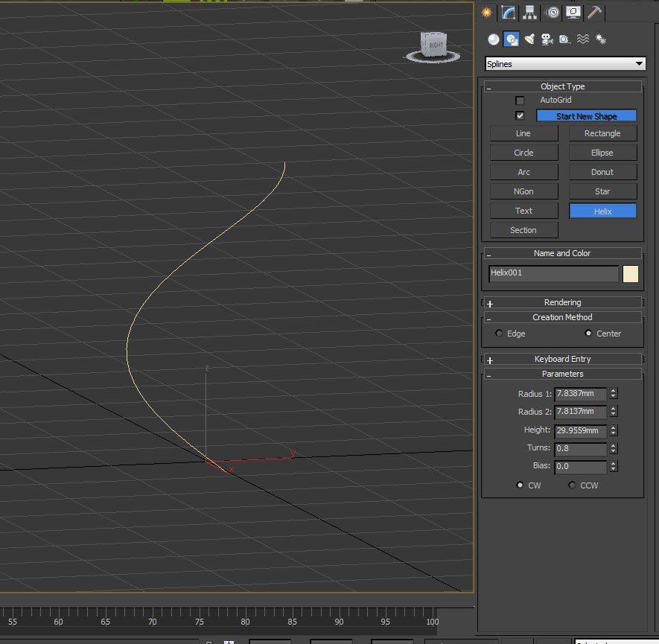This screenshot has height=644, width=659.
Task: Choose the CCW rotation option
Action: (x=572, y=485)
